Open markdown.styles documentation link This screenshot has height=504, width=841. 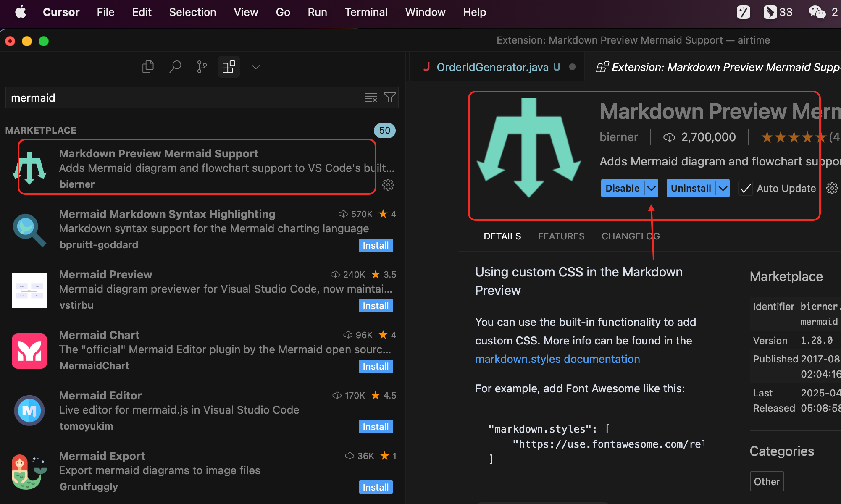[x=557, y=359]
